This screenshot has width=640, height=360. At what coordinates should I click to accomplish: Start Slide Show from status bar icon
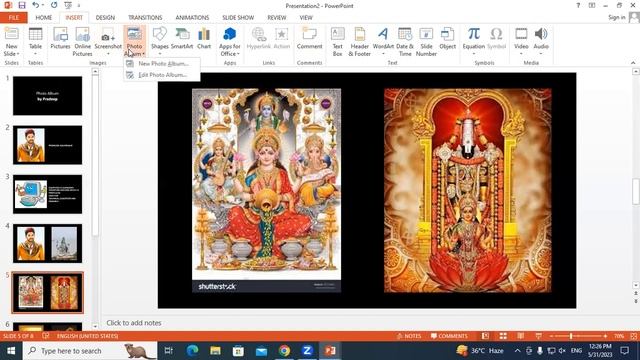539,336
